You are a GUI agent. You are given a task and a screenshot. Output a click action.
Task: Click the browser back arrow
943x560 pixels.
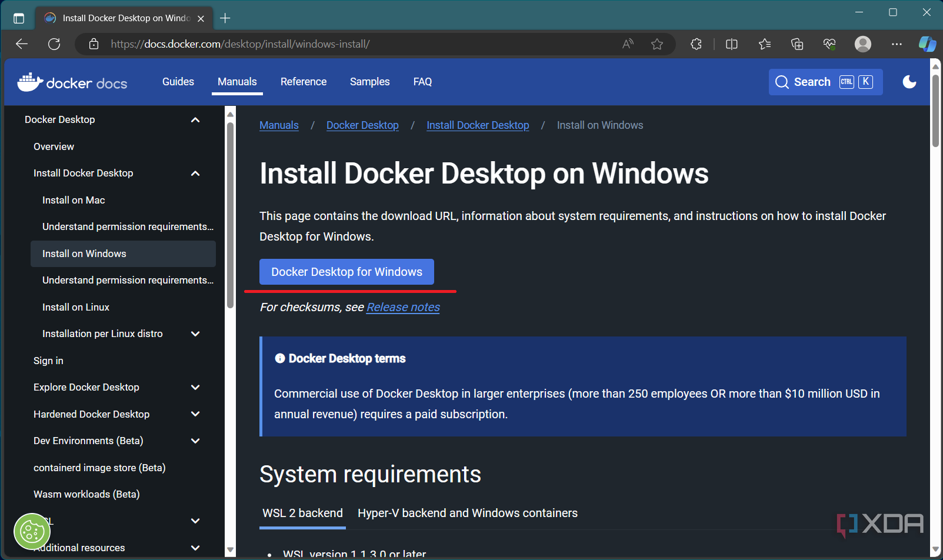[x=22, y=44]
